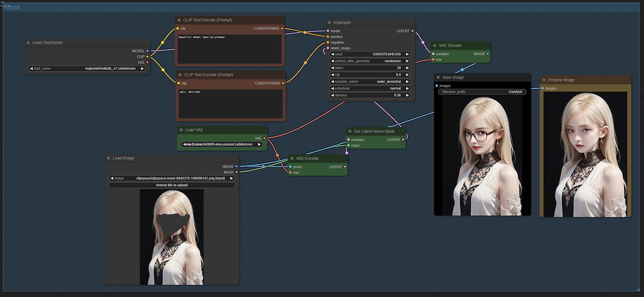This screenshot has height=297, width=644.
Task: Click the MASK output slot on Load Image
Action: [236, 172]
